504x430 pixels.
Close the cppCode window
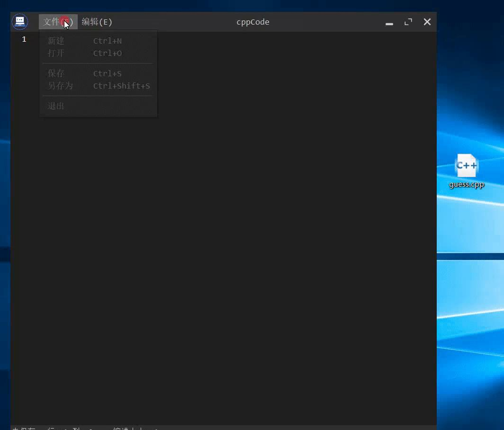coord(427,22)
